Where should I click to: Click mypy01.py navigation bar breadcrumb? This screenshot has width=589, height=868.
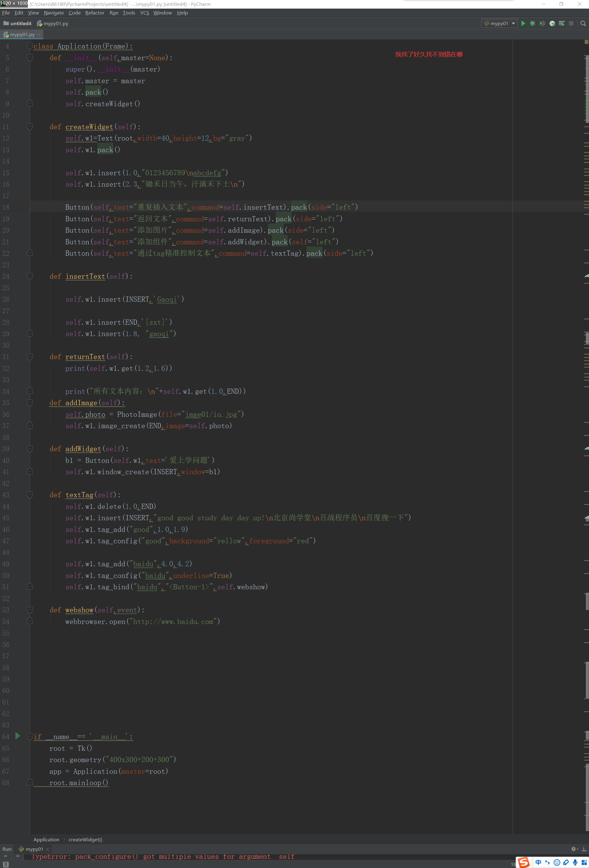click(53, 23)
